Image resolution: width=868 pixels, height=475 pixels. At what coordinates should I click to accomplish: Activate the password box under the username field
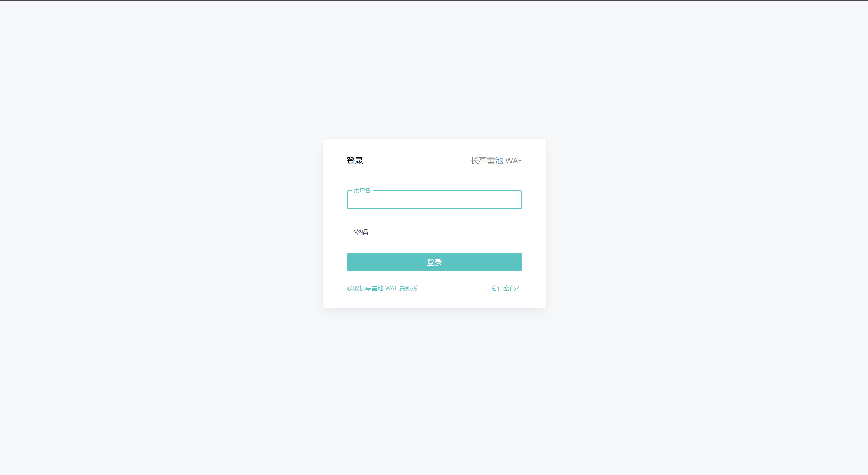point(434,231)
